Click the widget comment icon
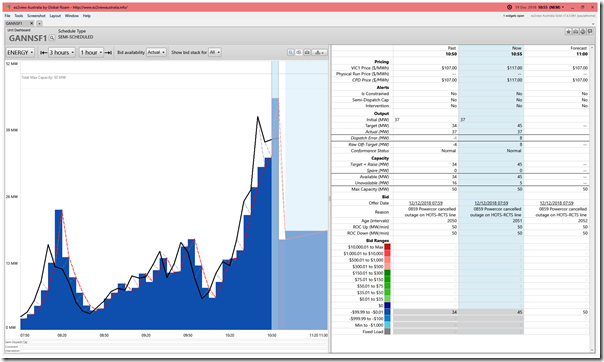Screen dimensions: 604x362 pyautogui.click(x=590, y=32)
